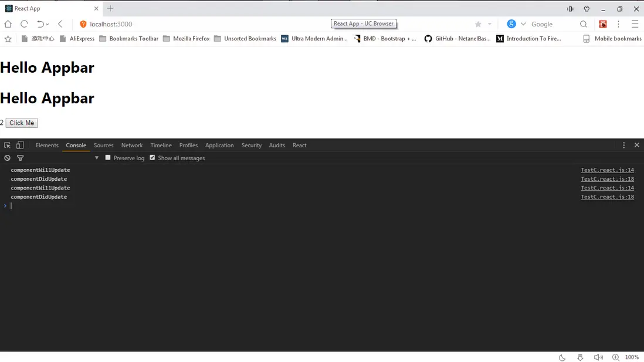This screenshot has width=644, height=362.
Task: Toggle night mode moon icon
Action: 562,357
